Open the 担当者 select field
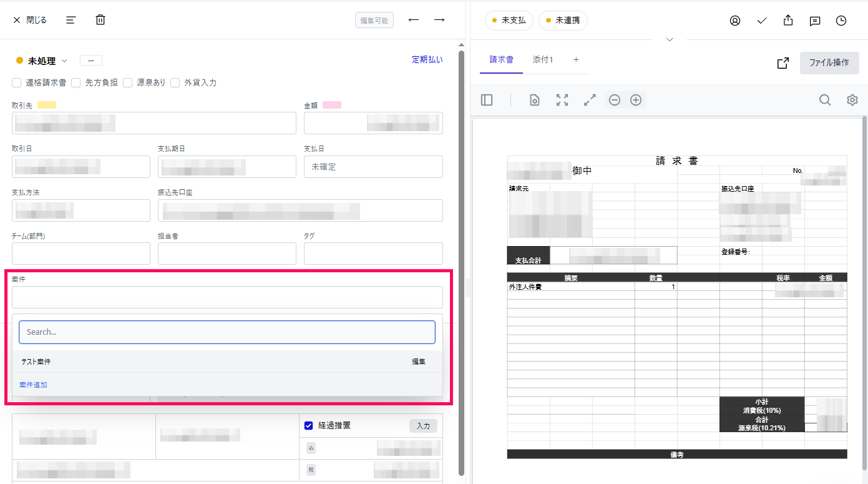The width and height of the screenshot is (868, 484). tap(227, 254)
